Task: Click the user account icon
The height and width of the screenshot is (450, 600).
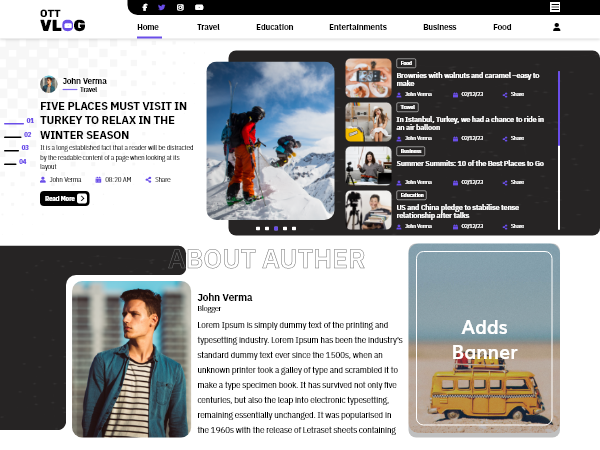Action: 556,27
